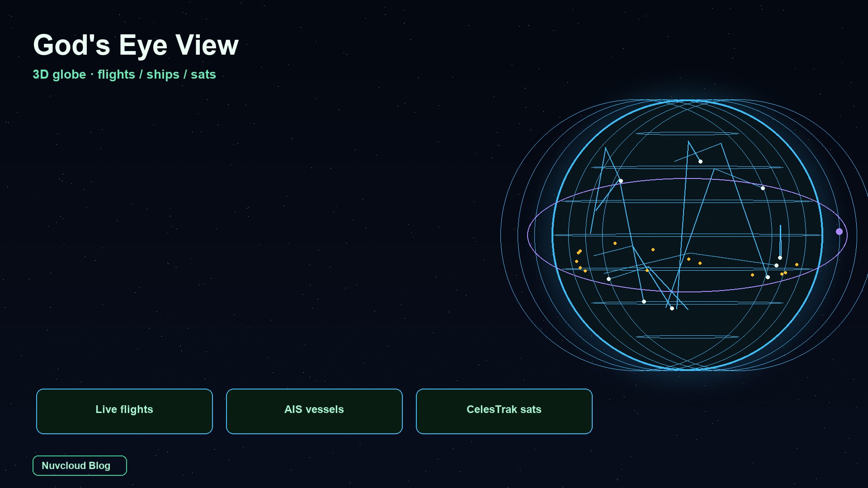
Task: Open the Live flights card
Action: pyautogui.click(x=124, y=411)
